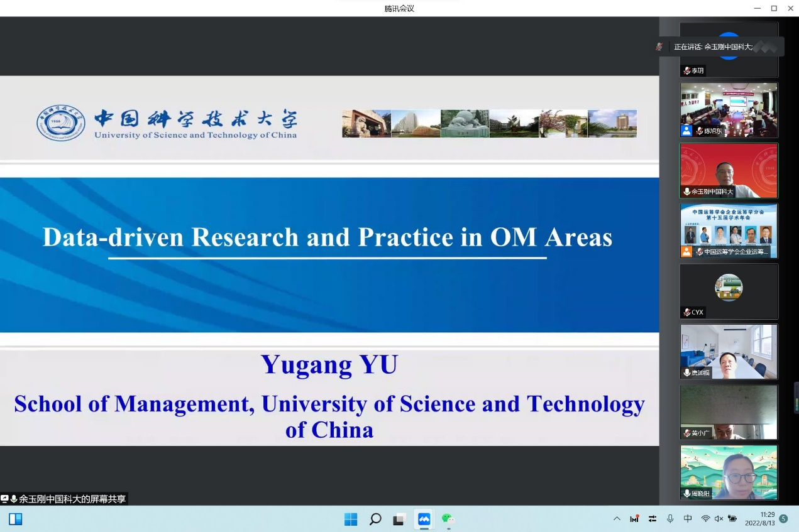This screenshot has height=532, width=799.
Task: Click the tray icon with the red dot
Action: [x=635, y=519]
